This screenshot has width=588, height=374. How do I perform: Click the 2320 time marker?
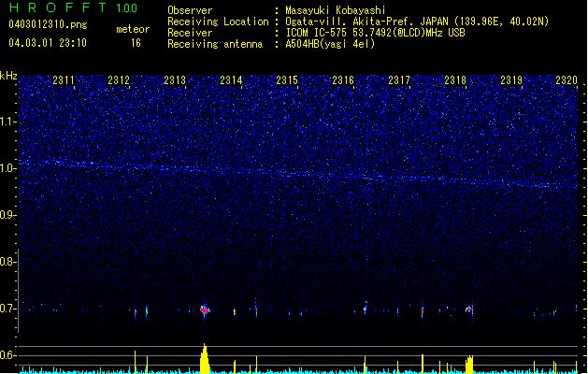click(x=566, y=80)
